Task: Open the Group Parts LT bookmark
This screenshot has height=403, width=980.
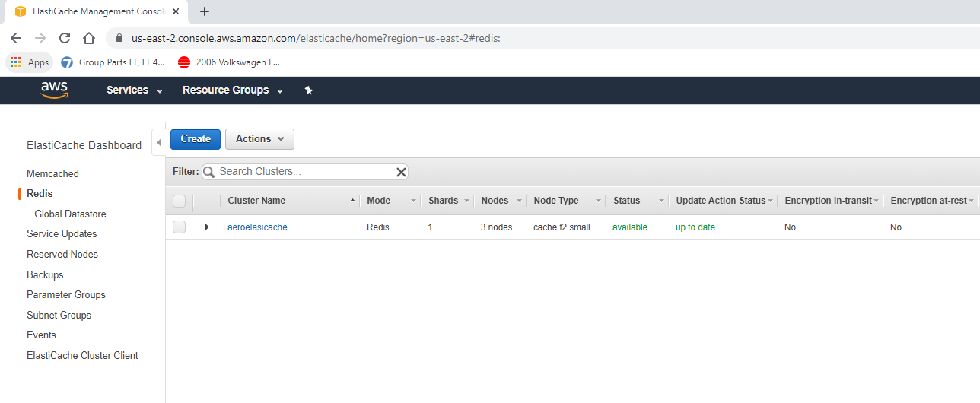Action: point(113,62)
